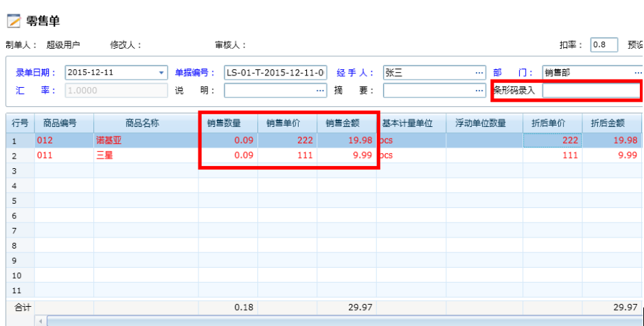Open the 说明 ellipsis lookup button
Screen dimensions: 644x326
[x=320, y=90]
